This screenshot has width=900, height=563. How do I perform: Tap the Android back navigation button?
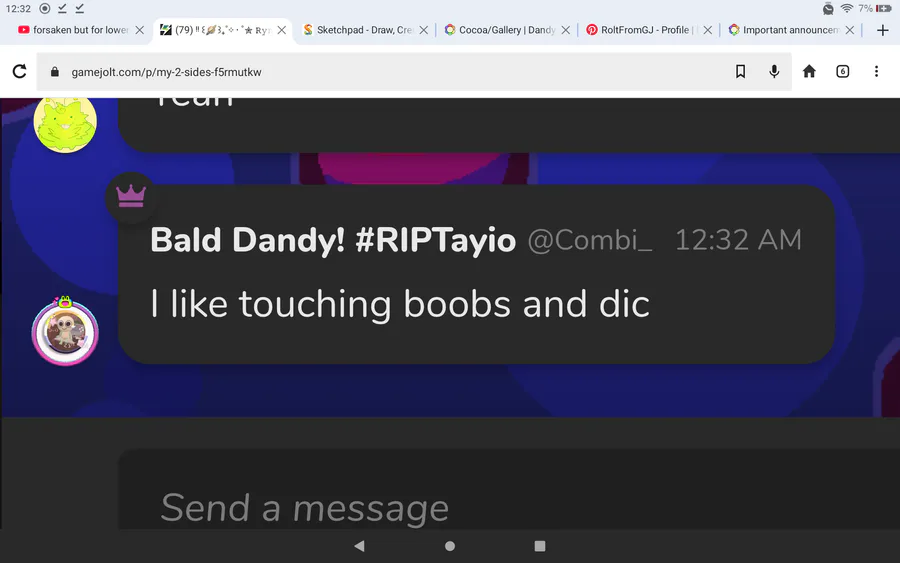pos(359,546)
